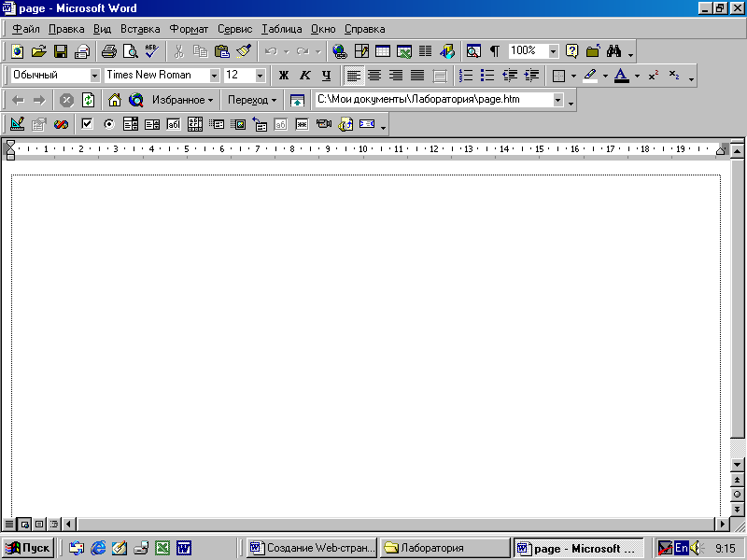Open the Вставка menu
Image resolution: width=747 pixels, height=560 pixels.
(x=140, y=29)
